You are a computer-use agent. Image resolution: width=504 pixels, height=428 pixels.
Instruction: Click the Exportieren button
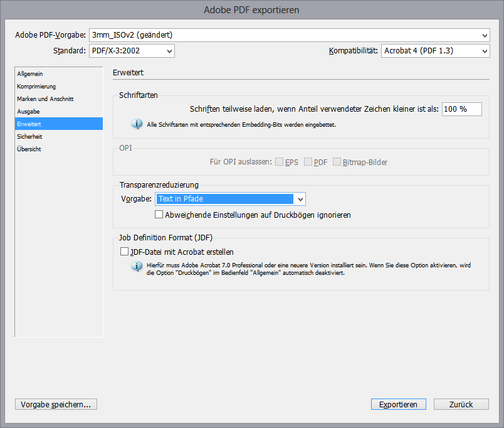point(398,405)
